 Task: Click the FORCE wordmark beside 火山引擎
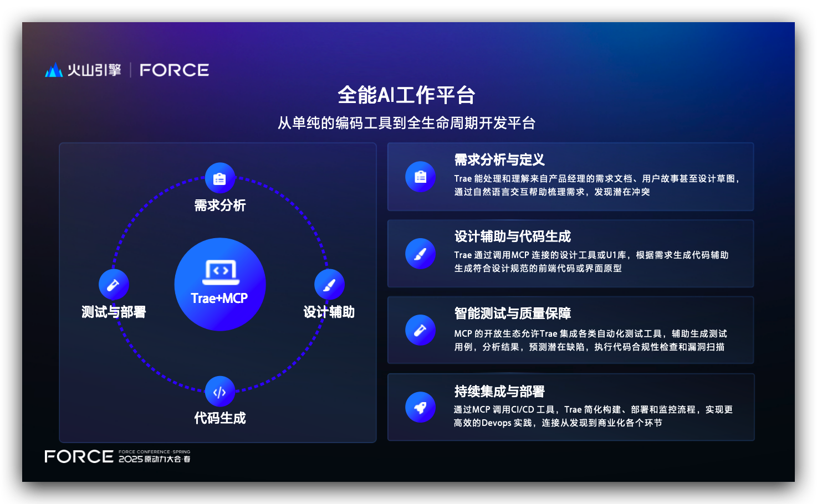(174, 70)
